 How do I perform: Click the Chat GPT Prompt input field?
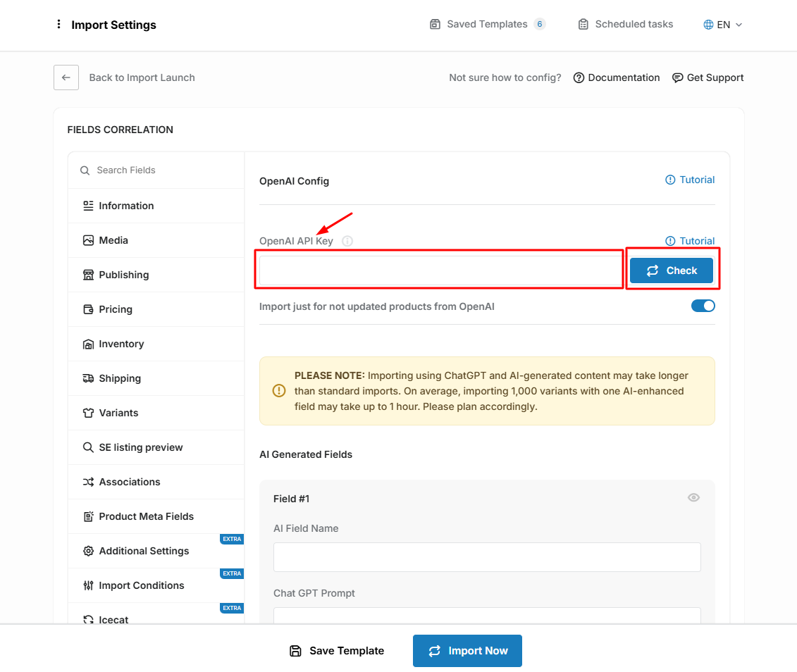487,615
